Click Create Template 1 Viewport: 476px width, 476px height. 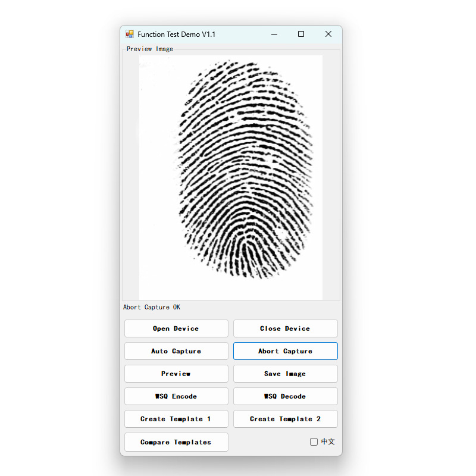176,419
